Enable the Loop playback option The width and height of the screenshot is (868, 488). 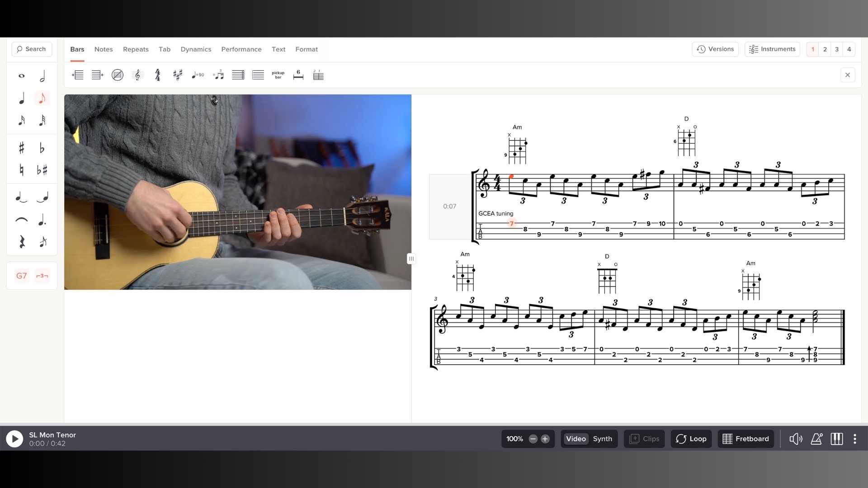pyautogui.click(x=691, y=439)
